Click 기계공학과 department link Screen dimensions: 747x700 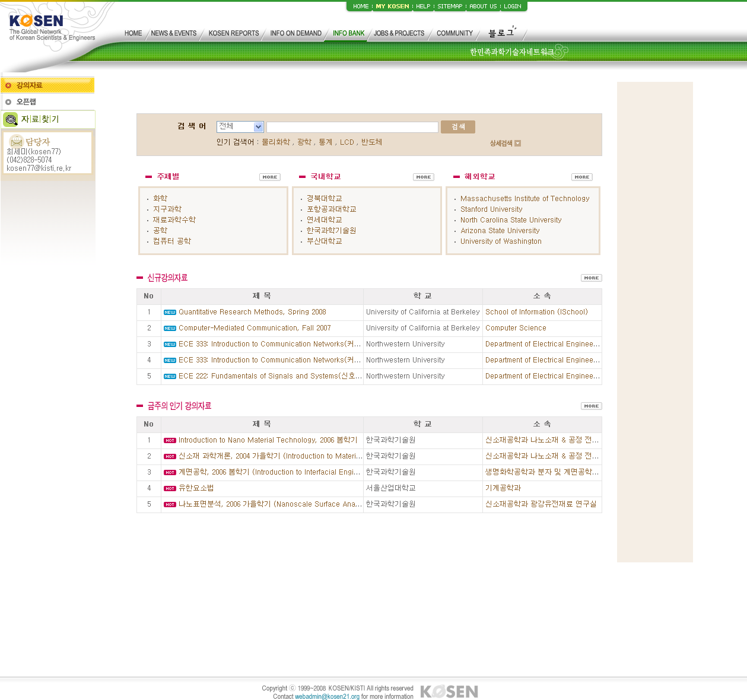click(503, 488)
